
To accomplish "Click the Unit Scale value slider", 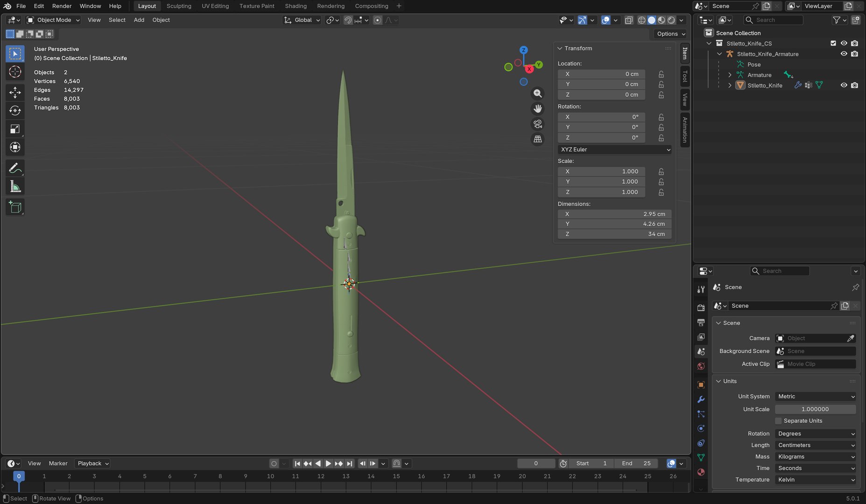I will pos(816,409).
